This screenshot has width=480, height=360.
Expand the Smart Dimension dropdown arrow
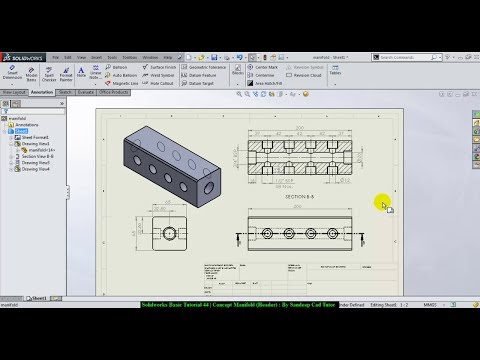12,84
